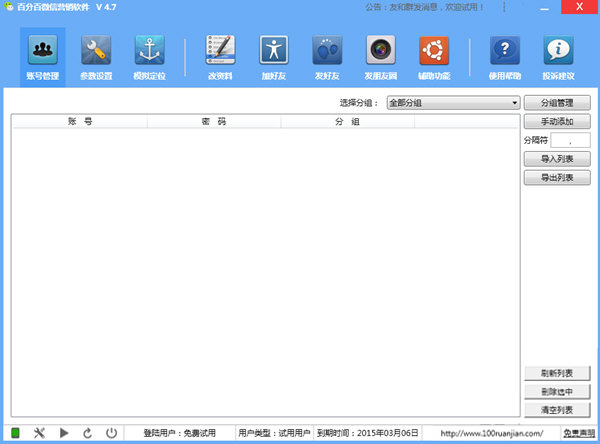Click into the 分隔符 separator field
Screen dimensions: 600x444
coord(570,141)
